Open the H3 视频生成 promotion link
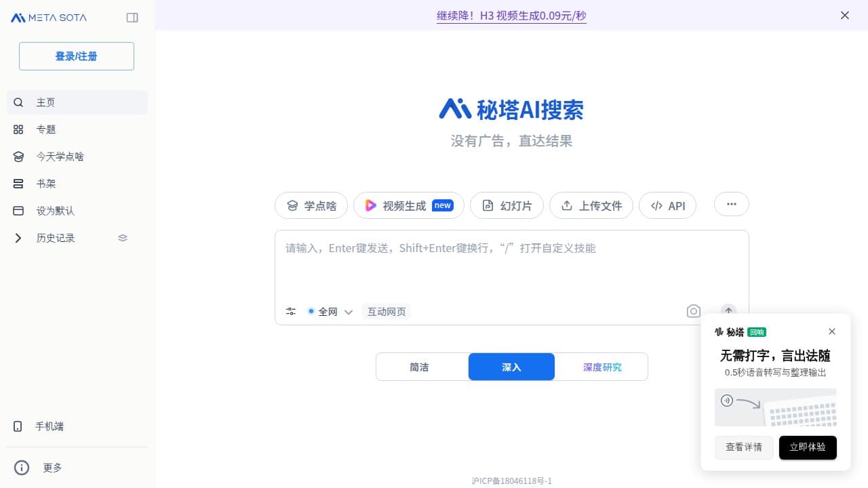 tap(511, 16)
